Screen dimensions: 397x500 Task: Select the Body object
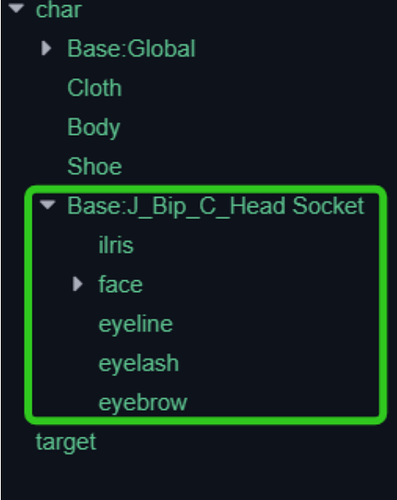point(94,128)
